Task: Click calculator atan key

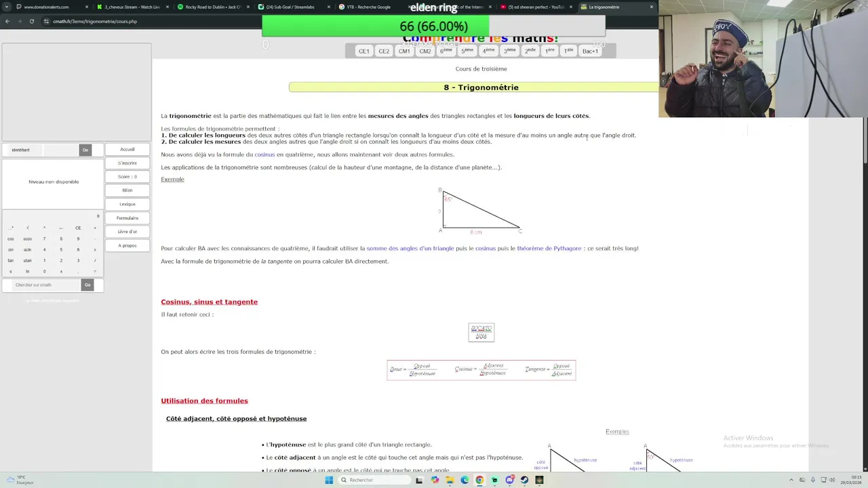Action: (27, 260)
